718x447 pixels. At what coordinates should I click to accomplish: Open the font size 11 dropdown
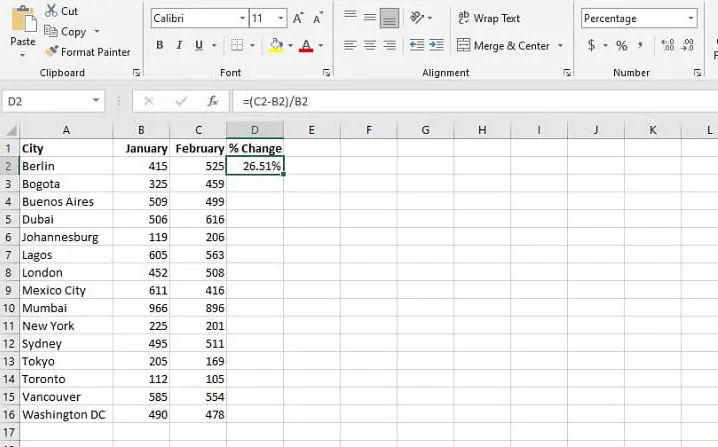(280, 18)
